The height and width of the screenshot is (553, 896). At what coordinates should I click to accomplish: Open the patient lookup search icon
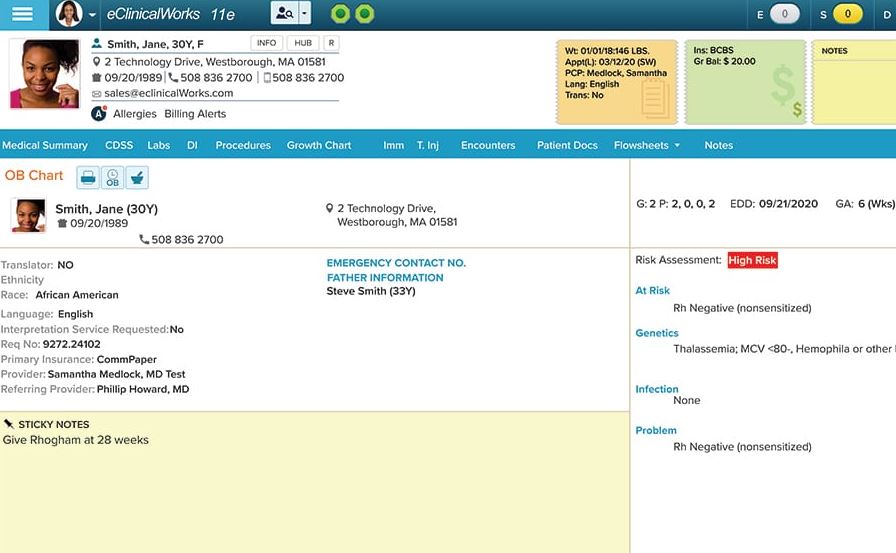[284, 13]
